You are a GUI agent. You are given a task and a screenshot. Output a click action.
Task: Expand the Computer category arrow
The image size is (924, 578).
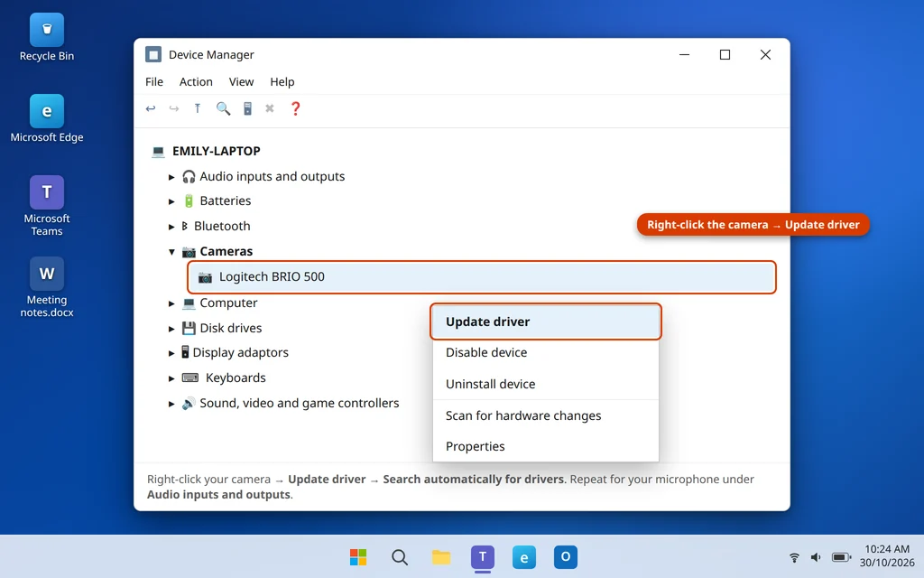point(171,303)
